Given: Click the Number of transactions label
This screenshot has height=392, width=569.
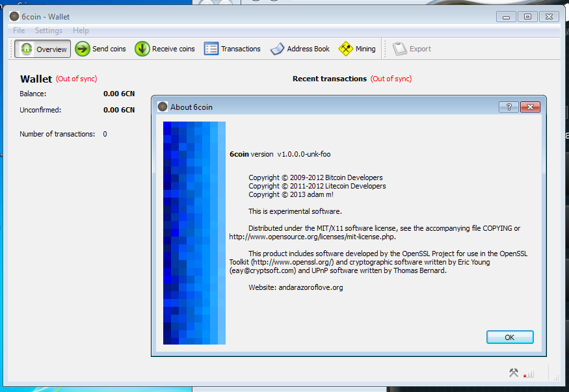Looking at the screenshot, I should coord(57,134).
